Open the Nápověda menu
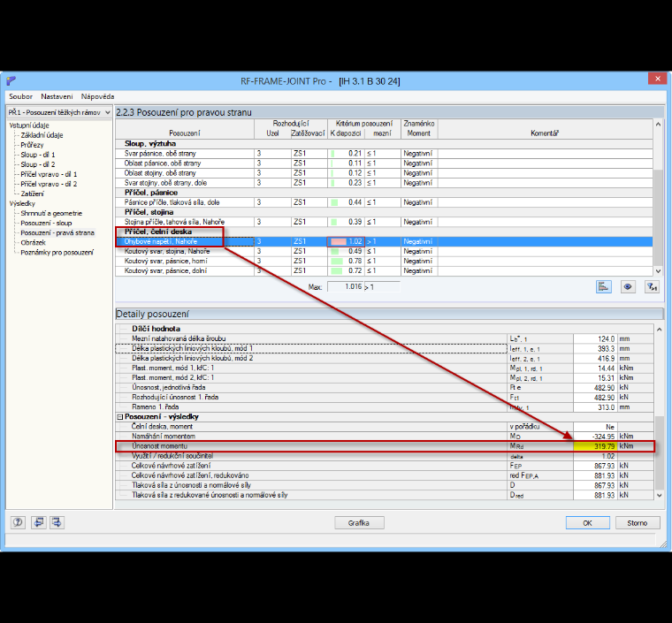672x623 pixels. pyautogui.click(x=98, y=96)
